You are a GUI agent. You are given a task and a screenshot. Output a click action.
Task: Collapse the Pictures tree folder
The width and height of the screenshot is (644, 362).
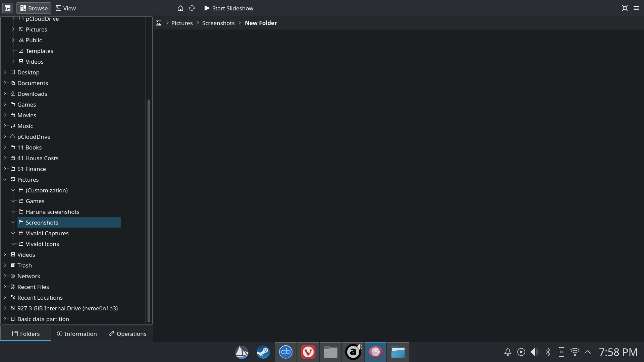click(x=5, y=180)
